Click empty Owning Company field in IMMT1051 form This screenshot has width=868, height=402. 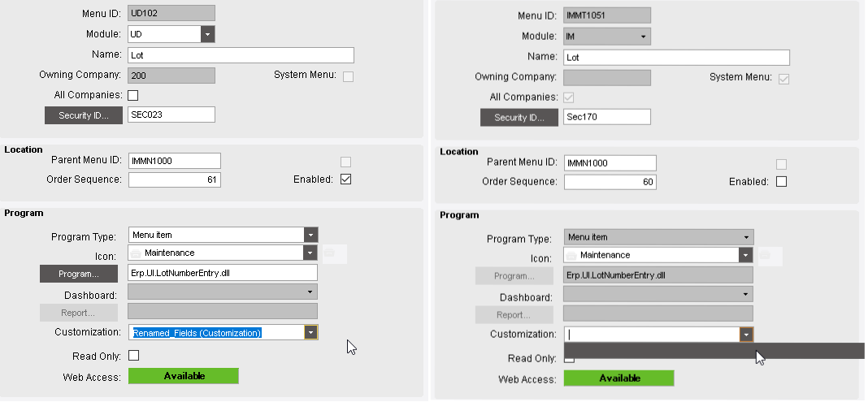(607, 78)
